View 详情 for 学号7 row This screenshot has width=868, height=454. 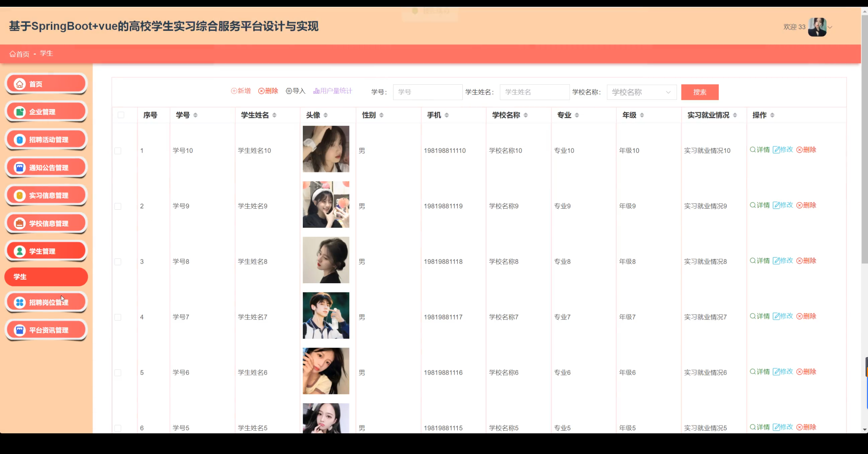point(759,316)
